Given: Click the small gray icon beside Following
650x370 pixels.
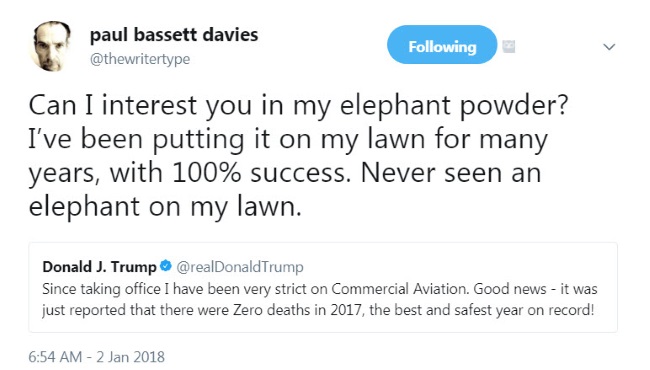Looking at the screenshot, I should pos(509,46).
